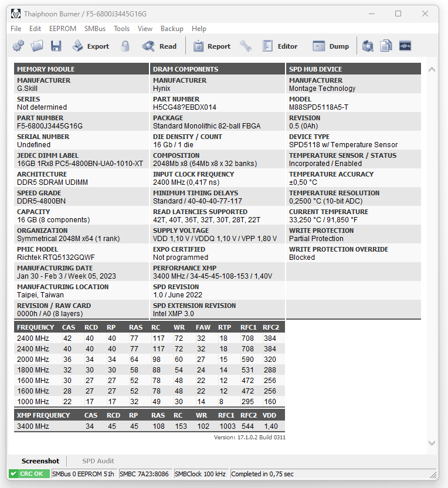Click the supply voltage VDD 1,10 V value
The width and height of the screenshot is (448, 488).
pyautogui.click(x=215, y=239)
